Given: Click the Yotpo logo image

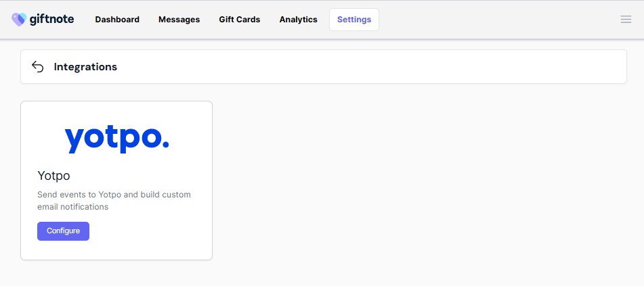Looking at the screenshot, I should click(116, 139).
